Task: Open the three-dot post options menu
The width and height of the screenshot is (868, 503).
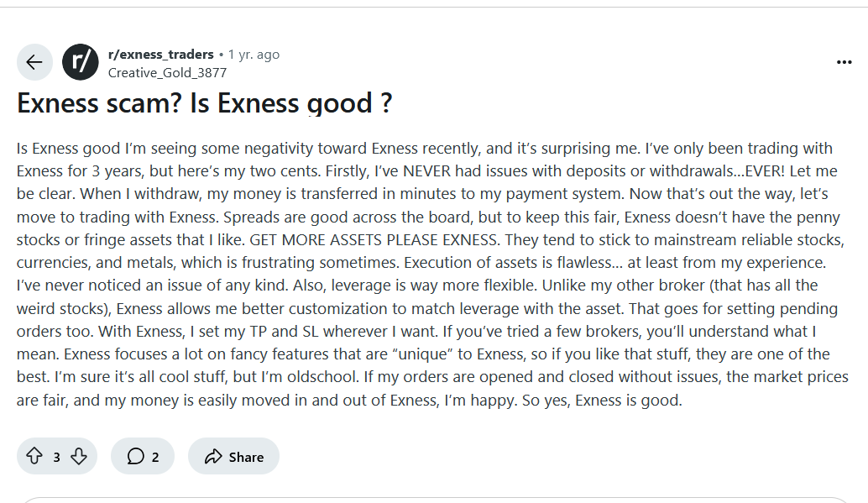Action: pos(844,62)
